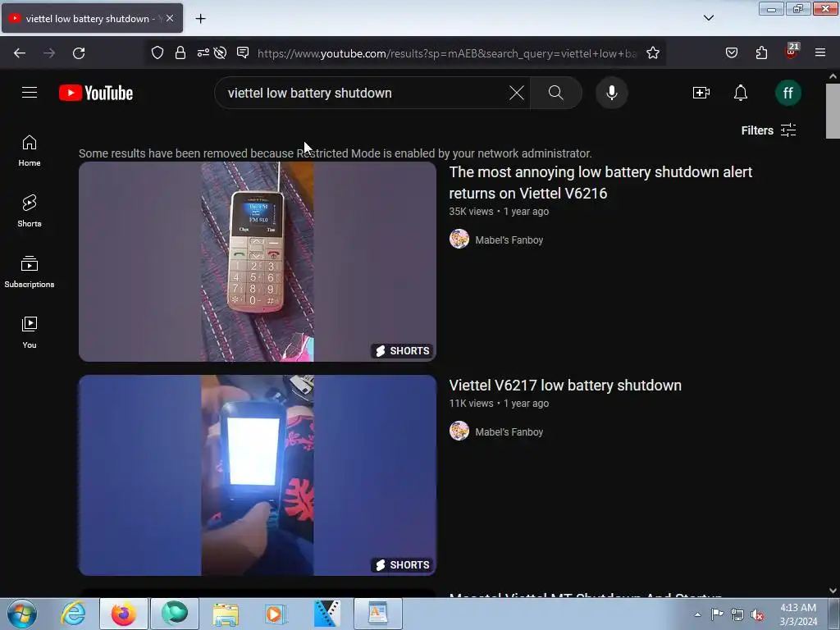
Task: Click the muted volume tray icon
Action: (757, 614)
